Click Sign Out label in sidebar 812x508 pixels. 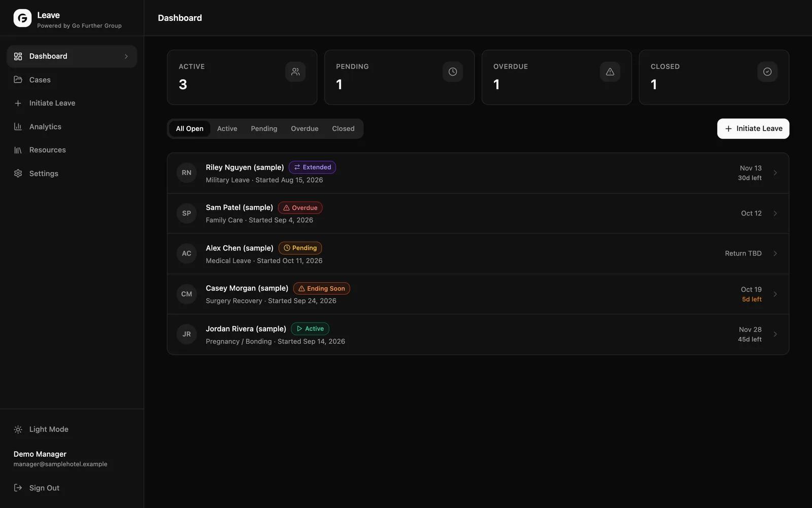tap(44, 488)
